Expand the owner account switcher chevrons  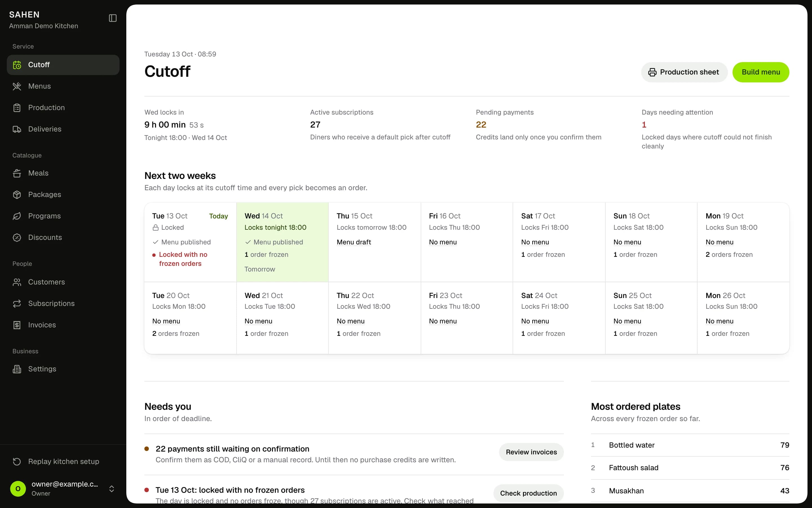tap(112, 489)
